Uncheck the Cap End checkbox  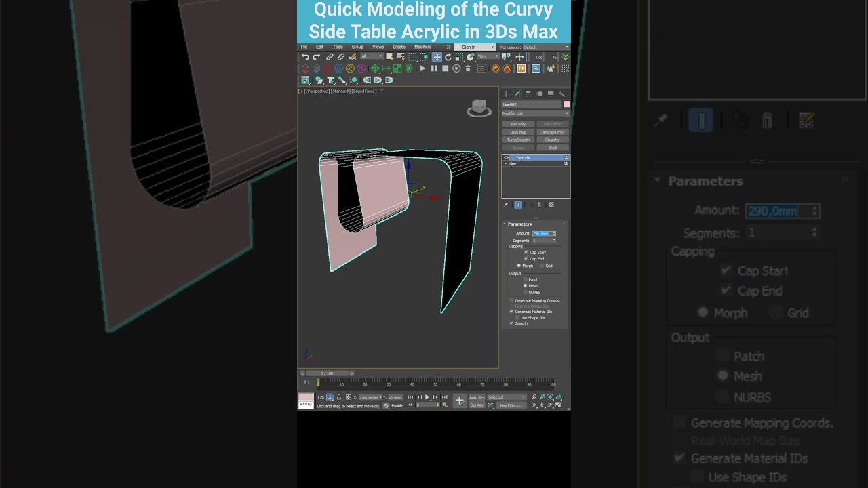click(x=526, y=259)
